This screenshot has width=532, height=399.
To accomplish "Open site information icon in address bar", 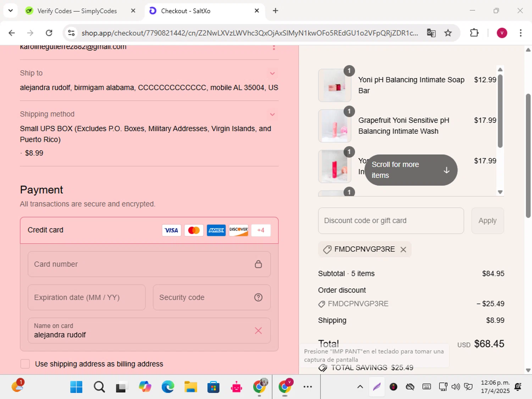I will pos(71,33).
